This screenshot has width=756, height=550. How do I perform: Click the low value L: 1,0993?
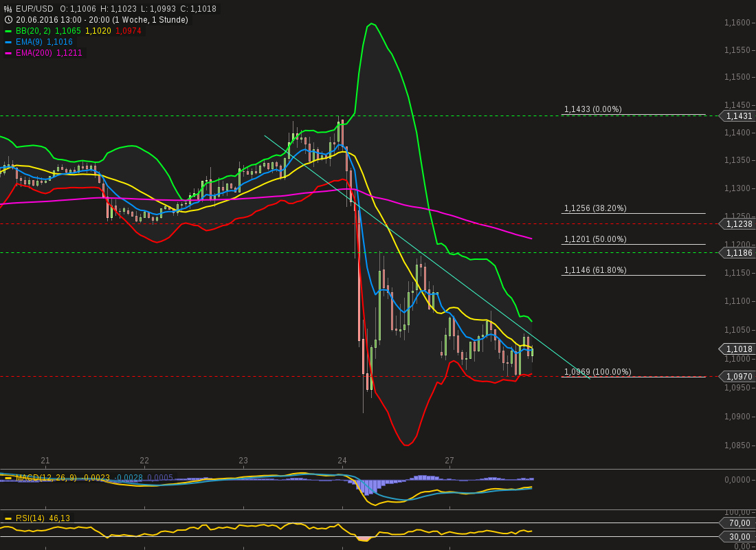click(158, 9)
